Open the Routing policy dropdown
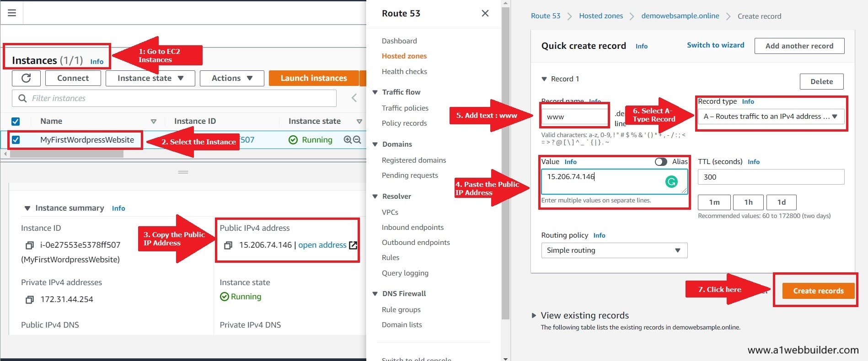Viewport: 868px width, 361px height. pos(614,250)
